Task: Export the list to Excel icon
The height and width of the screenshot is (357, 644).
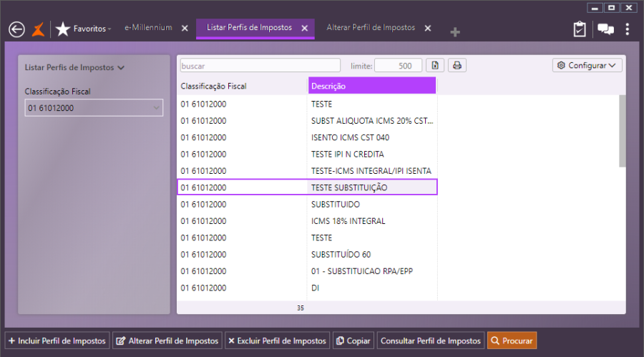Action: click(x=435, y=65)
